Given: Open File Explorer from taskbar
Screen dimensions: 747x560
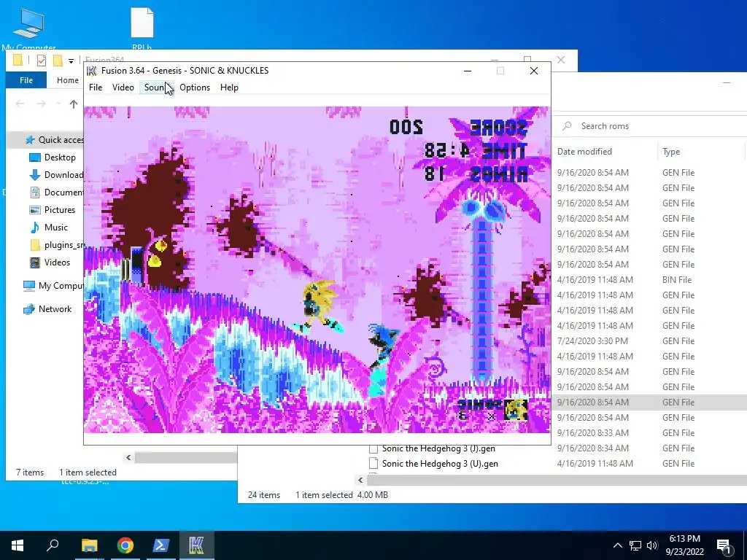Looking at the screenshot, I should point(89,545).
